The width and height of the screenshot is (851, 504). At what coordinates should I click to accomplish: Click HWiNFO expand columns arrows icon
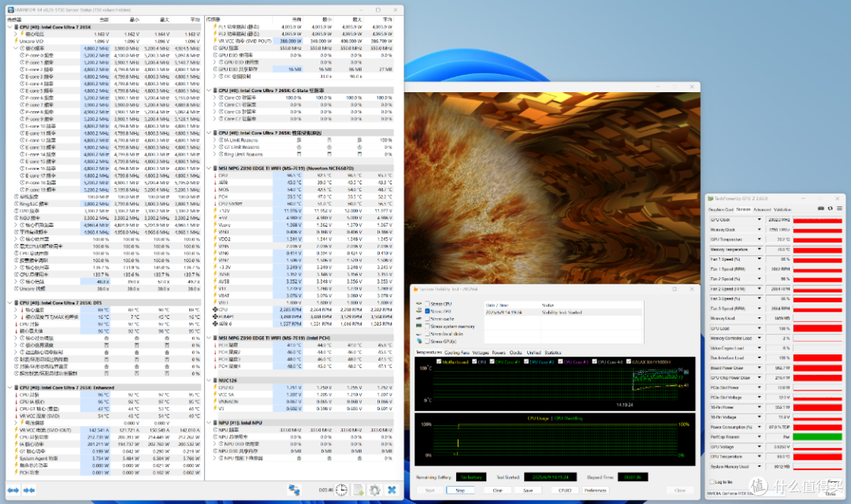[x=13, y=490]
